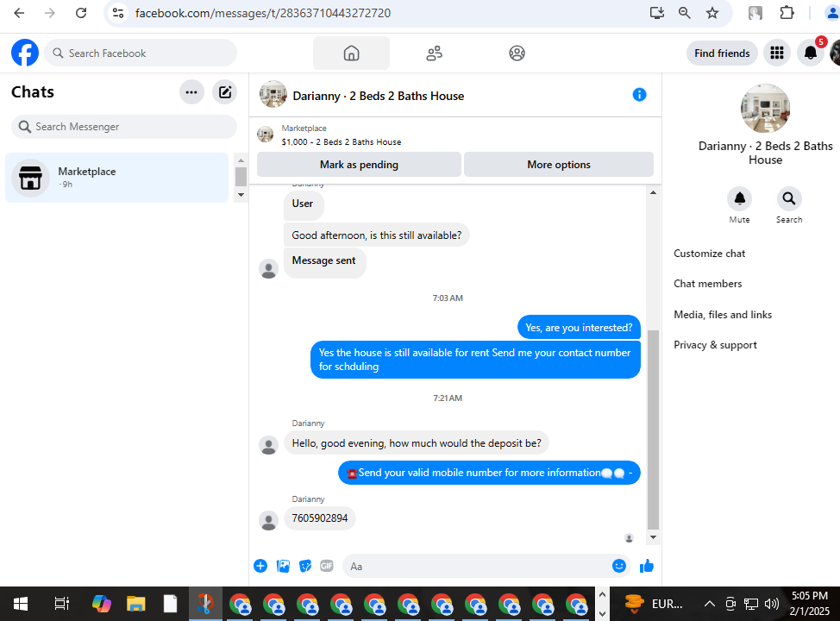Image resolution: width=840 pixels, height=621 pixels.
Task: Open the emoji picker smiley
Action: click(x=618, y=566)
